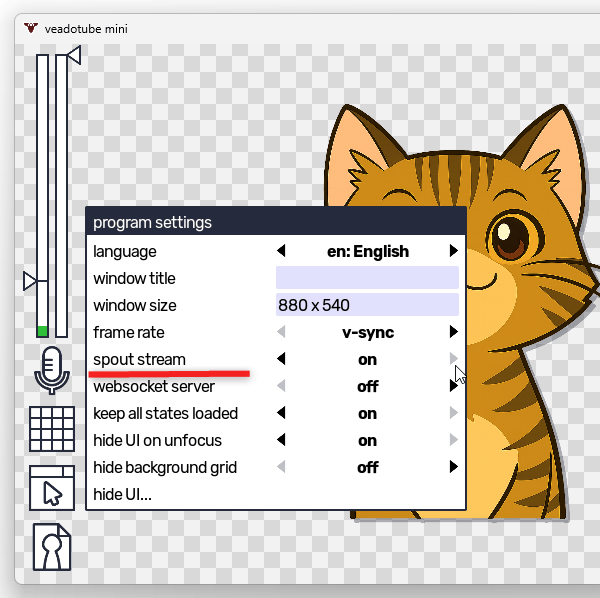Viewport: 600px width, 598px height.
Task: Open program settings window-cursor icon
Action: 52,488
